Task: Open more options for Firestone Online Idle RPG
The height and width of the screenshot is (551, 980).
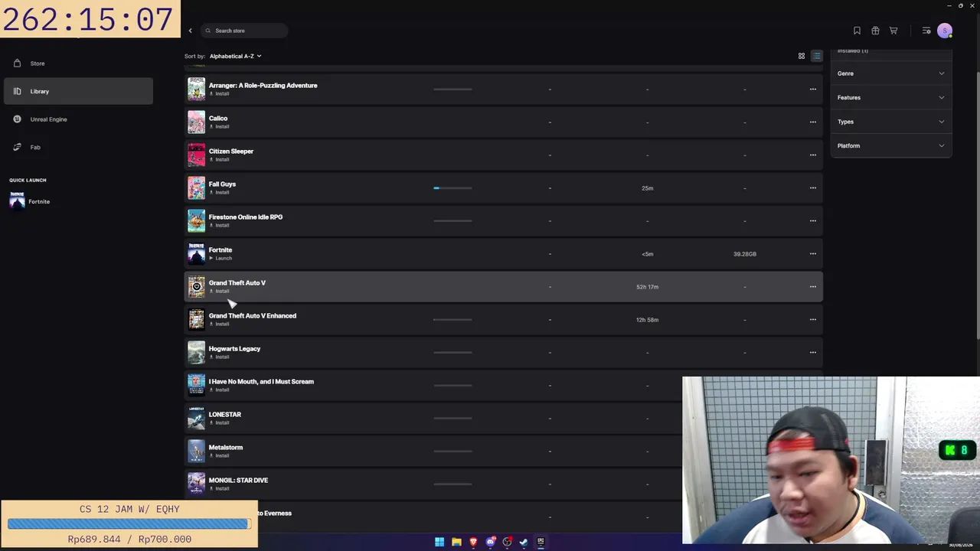Action: [813, 220]
